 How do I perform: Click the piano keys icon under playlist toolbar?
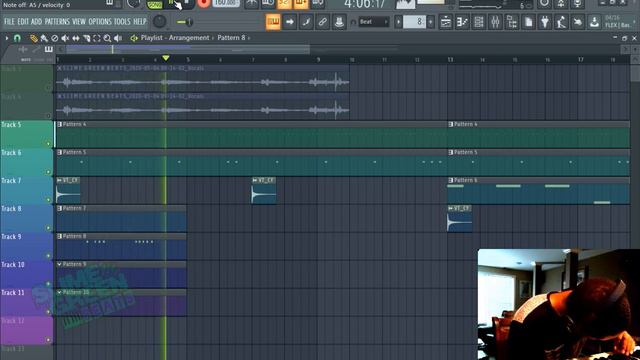[49, 49]
